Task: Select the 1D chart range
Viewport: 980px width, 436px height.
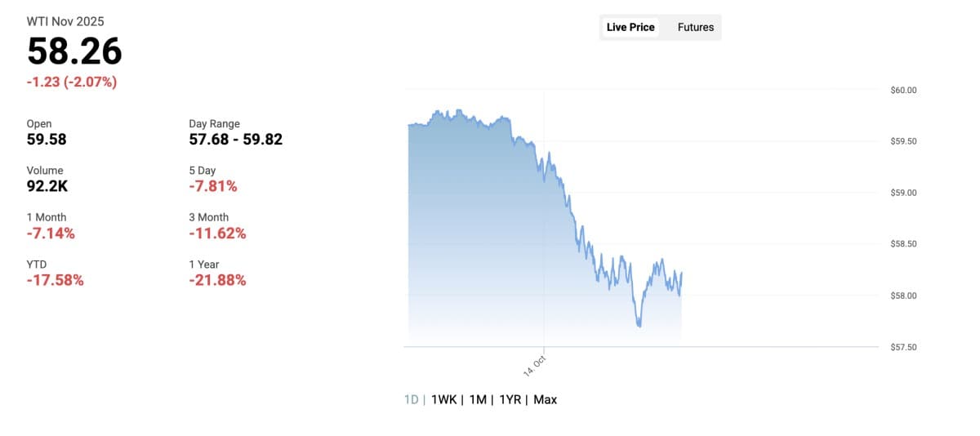Action: pos(412,399)
